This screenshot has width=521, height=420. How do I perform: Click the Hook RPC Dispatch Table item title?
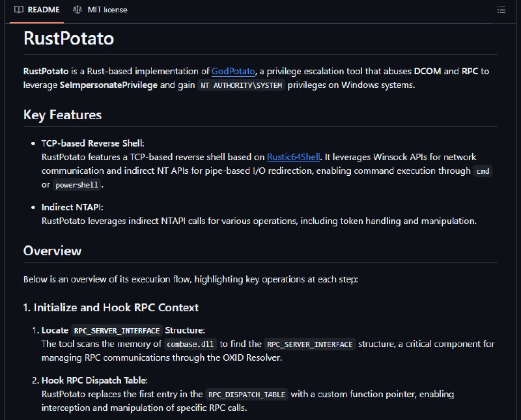[x=94, y=380]
